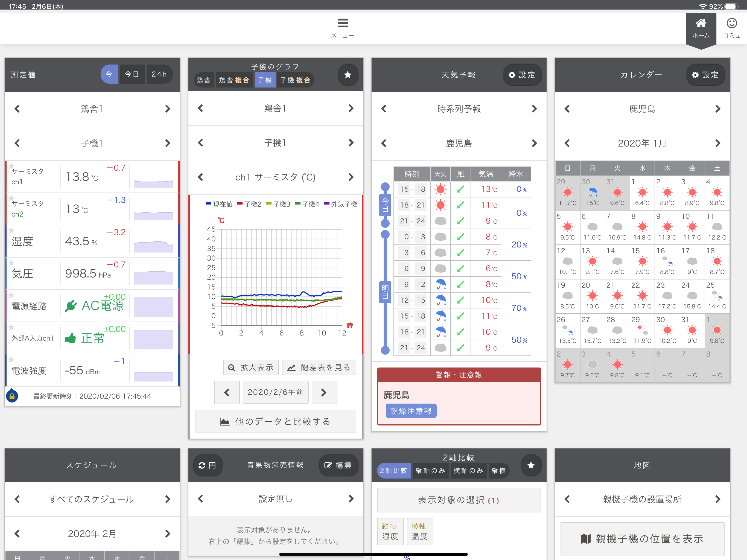Select the 今 (now) measurement toggle
Screen dimensions: 747x560
pos(109,74)
